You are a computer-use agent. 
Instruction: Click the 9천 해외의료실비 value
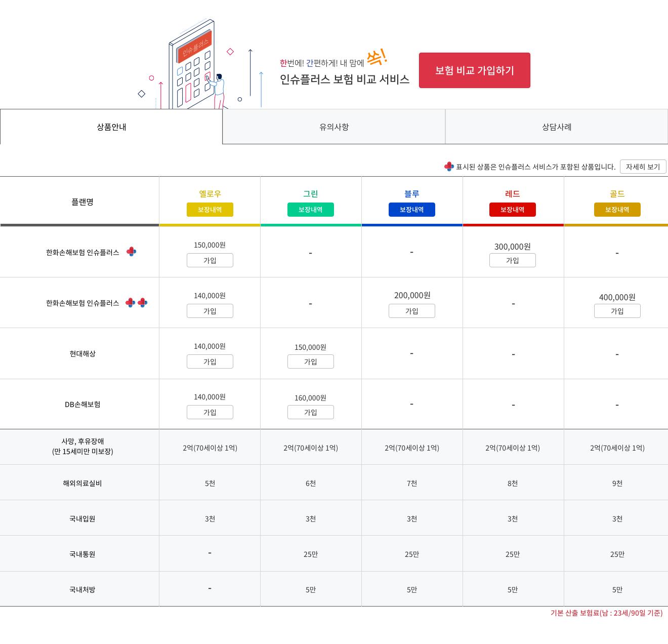pyautogui.click(x=617, y=483)
